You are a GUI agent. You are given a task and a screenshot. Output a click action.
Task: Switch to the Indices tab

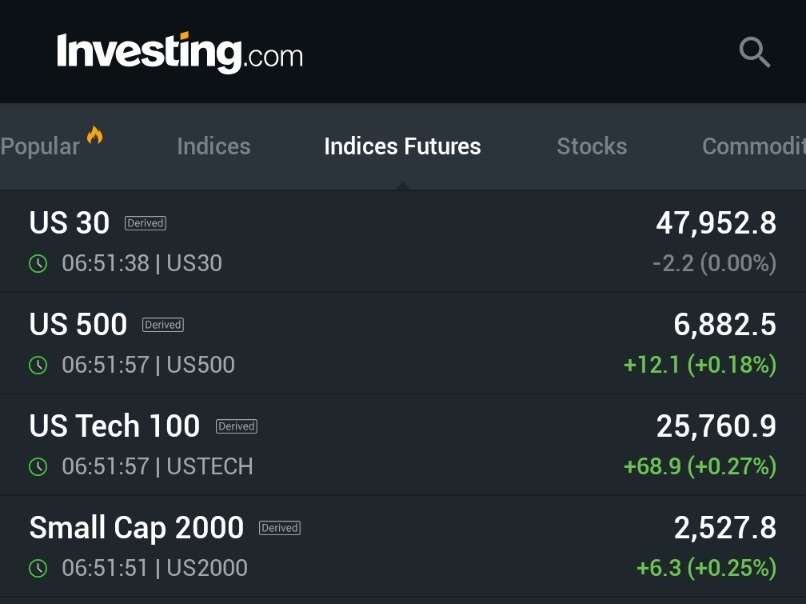coord(213,147)
